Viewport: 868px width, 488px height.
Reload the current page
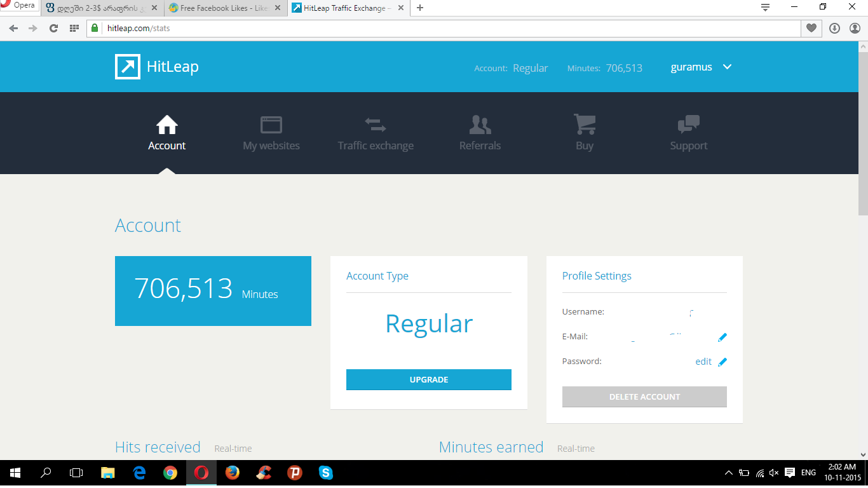click(53, 29)
